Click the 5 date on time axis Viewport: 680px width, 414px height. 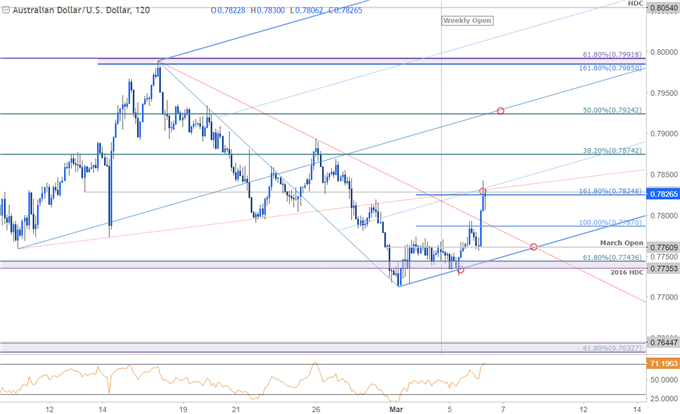click(450, 409)
